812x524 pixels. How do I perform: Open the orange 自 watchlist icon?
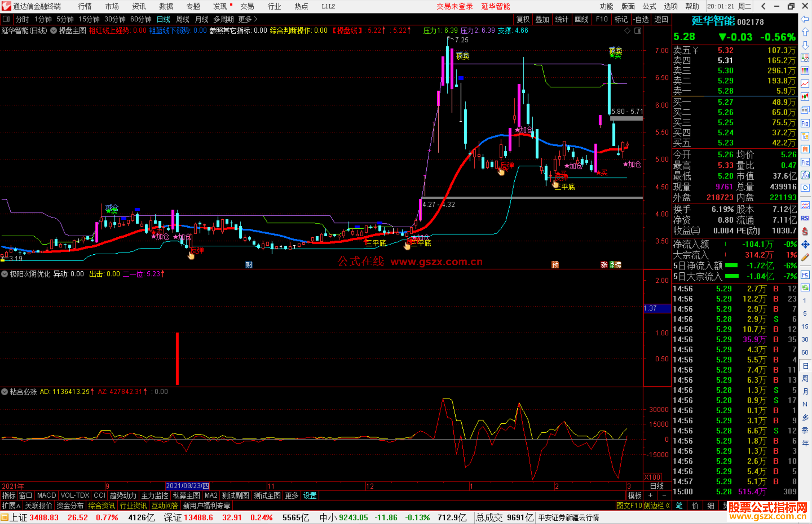(x=805, y=149)
